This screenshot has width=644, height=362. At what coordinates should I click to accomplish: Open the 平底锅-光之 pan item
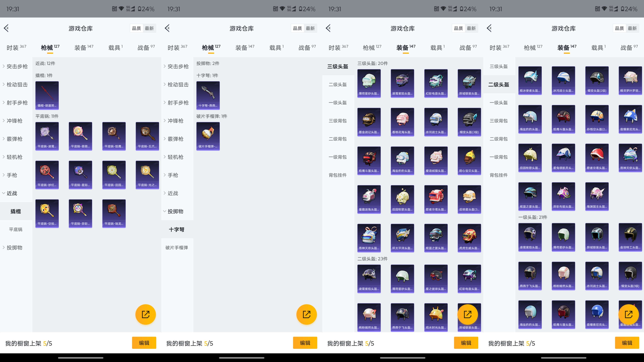click(x=147, y=175)
